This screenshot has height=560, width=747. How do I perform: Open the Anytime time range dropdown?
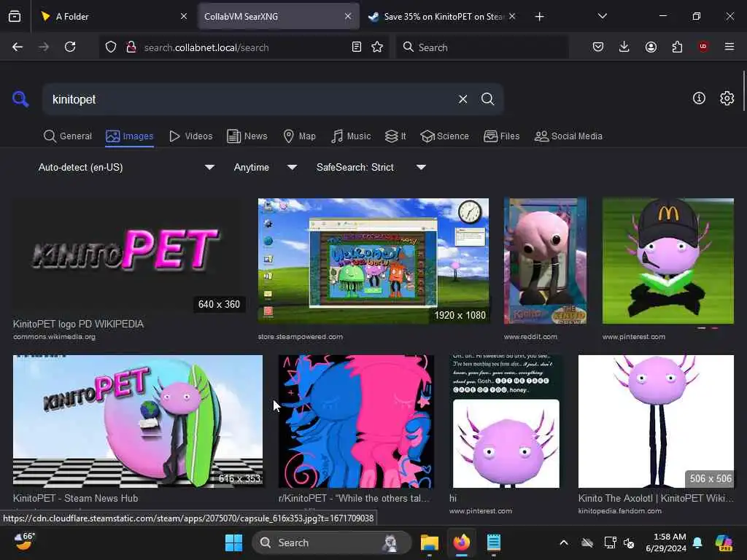(265, 167)
